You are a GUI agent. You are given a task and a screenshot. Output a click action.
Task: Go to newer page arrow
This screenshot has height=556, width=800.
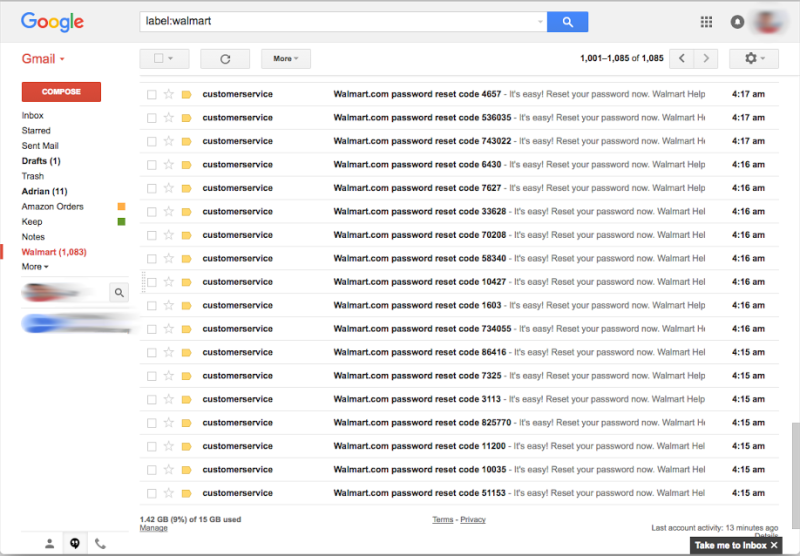click(682, 59)
